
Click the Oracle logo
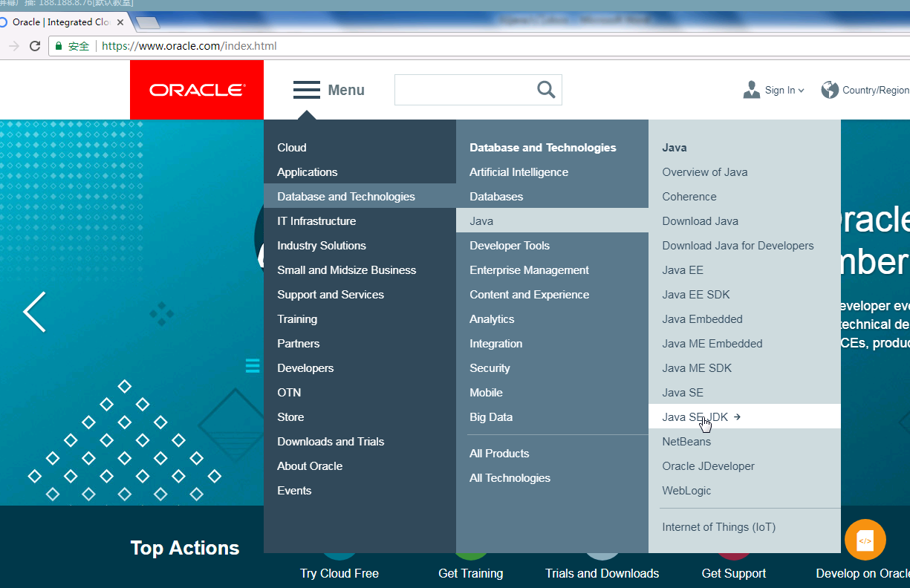197,90
